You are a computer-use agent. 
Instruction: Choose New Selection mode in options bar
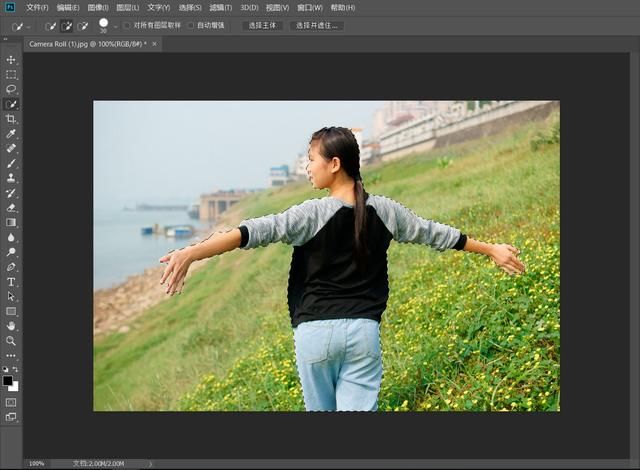pos(51,27)
